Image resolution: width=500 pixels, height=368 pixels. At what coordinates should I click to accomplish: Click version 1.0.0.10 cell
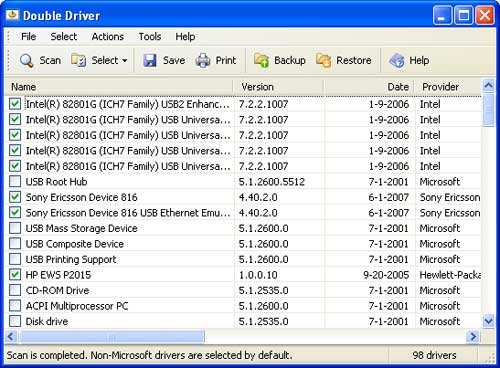258,275
